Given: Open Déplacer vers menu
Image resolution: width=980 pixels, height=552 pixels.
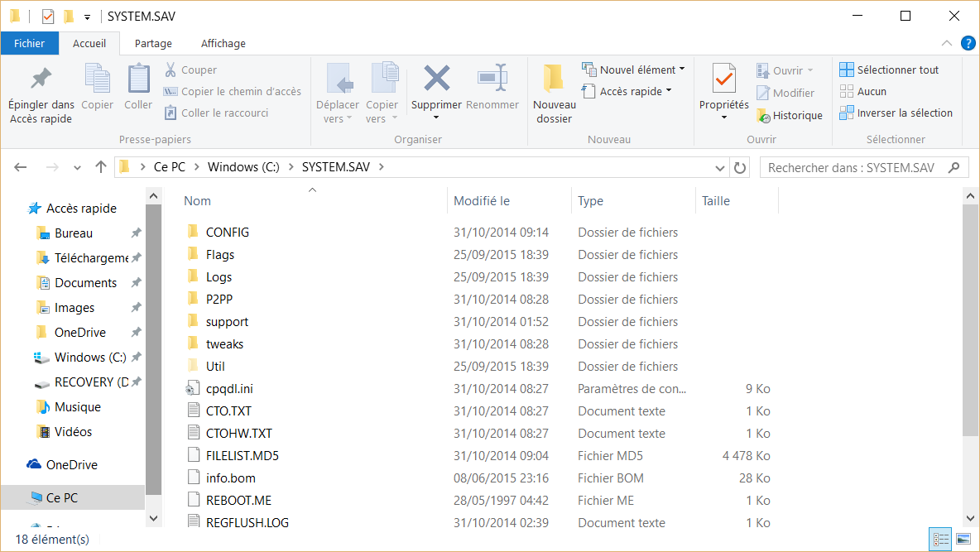Looking at the screenshot, I should pos(338,94).
